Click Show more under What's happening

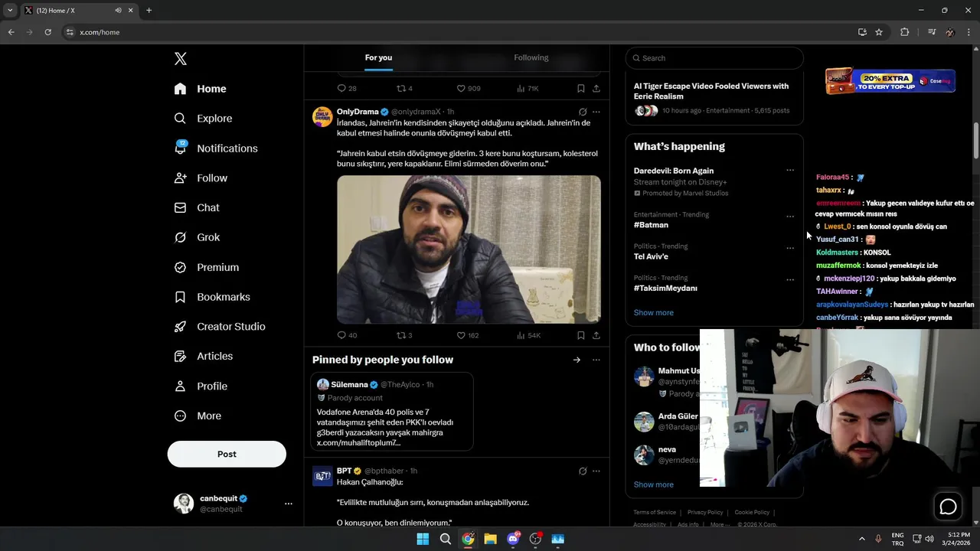654,312
